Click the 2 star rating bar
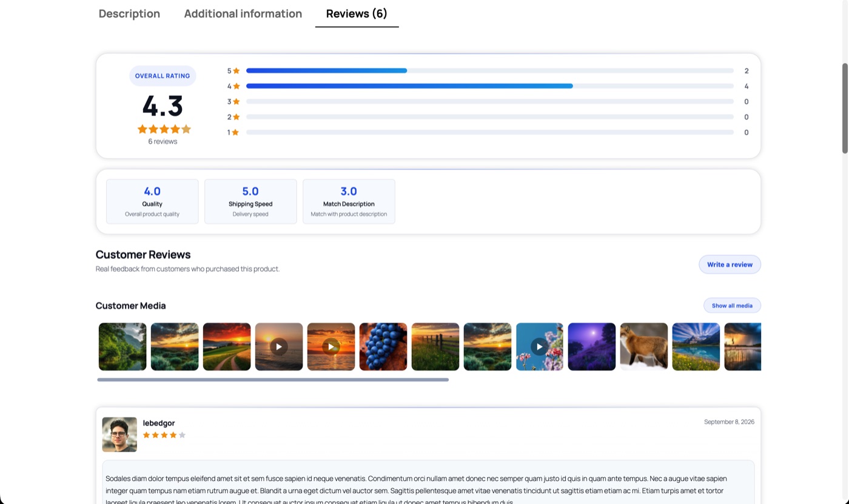849x504 pixels. coord(490,117)
